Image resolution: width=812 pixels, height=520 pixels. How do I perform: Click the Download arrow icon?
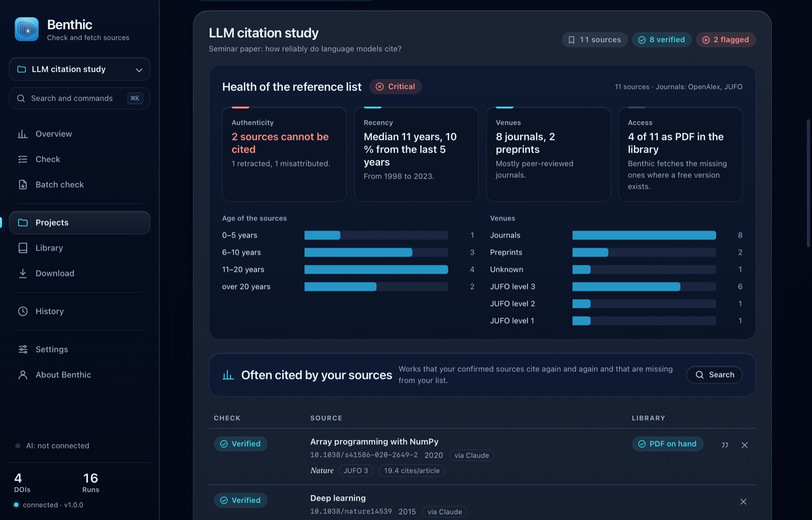23,273
